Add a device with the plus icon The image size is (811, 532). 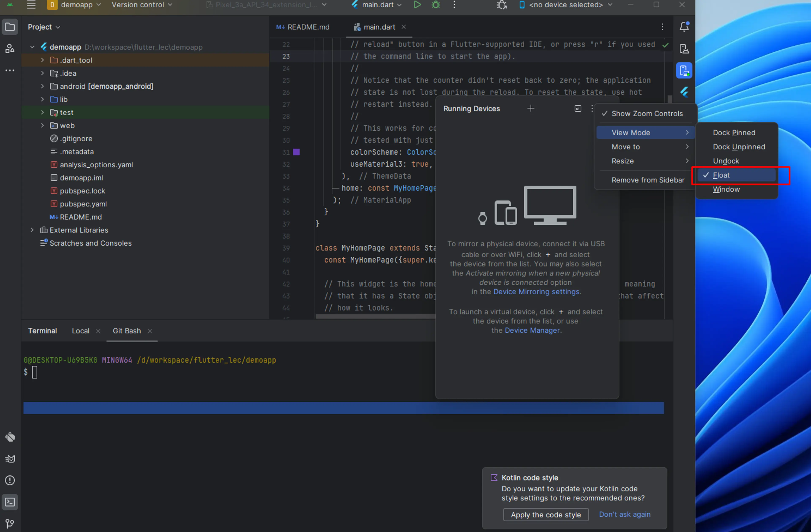531,108
